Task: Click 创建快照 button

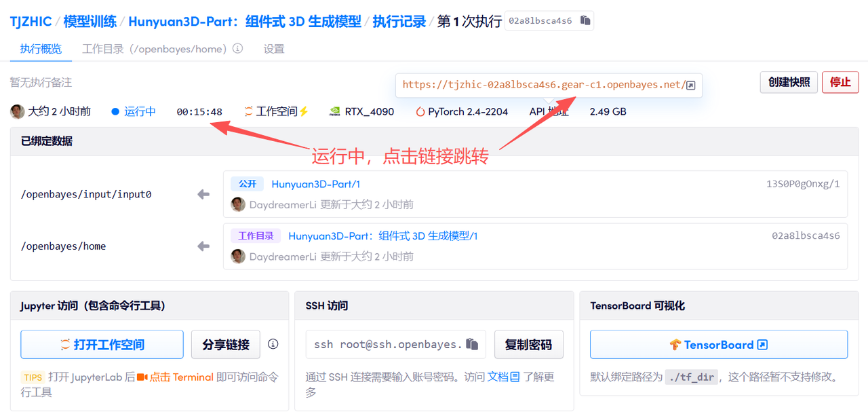Action: click(789, 82)
